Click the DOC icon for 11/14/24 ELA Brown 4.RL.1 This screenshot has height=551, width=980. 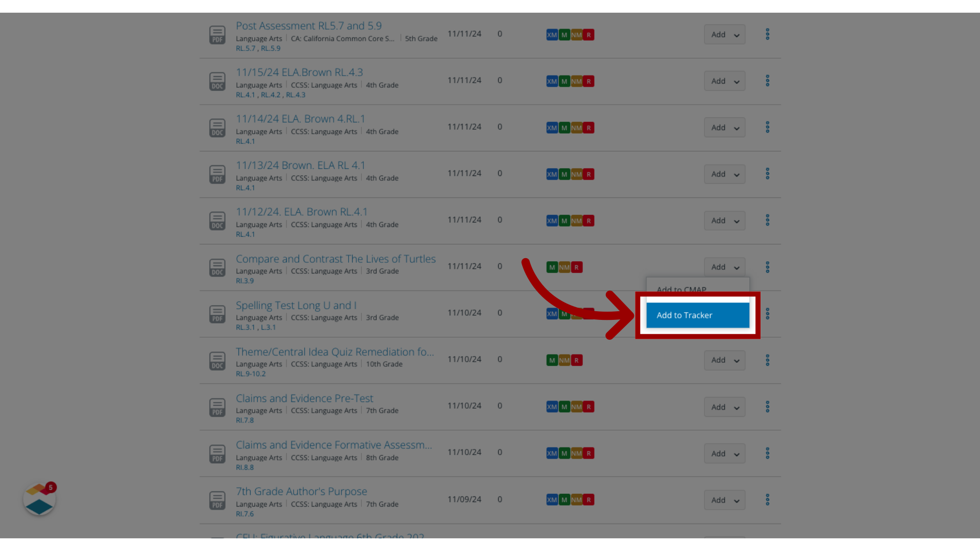pos(217,128)
